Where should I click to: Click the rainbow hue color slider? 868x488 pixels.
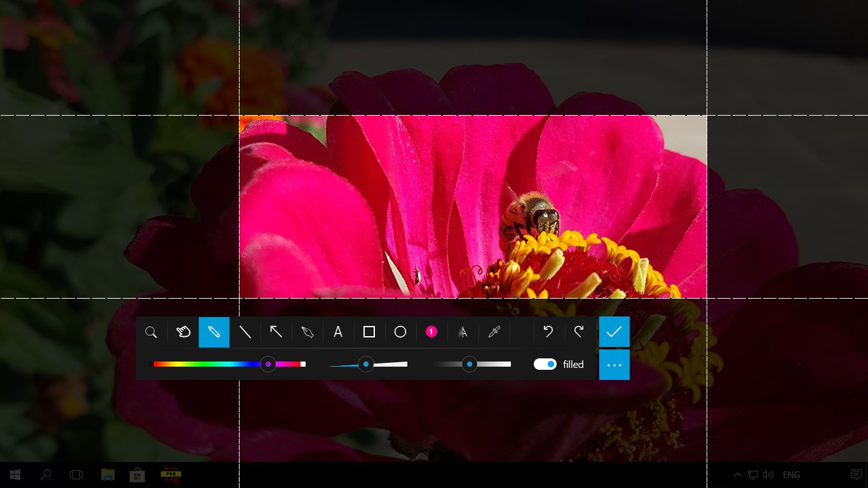click(229, 364)
